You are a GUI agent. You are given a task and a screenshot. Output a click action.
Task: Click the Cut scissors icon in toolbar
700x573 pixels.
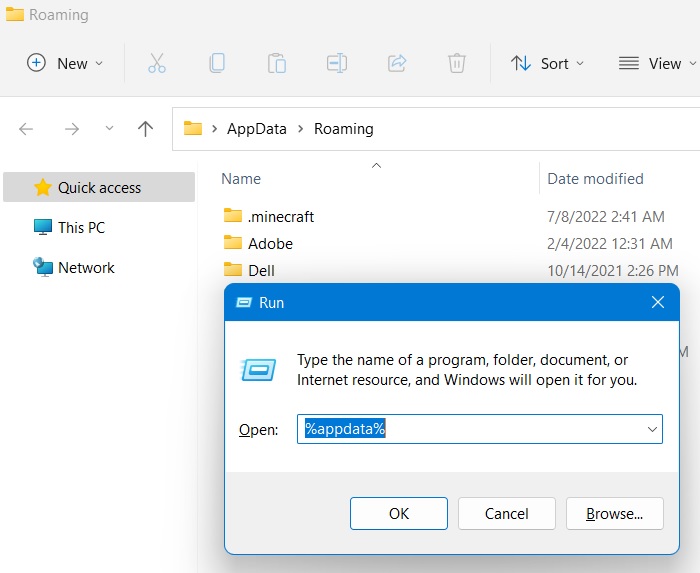tap(157, 63)
